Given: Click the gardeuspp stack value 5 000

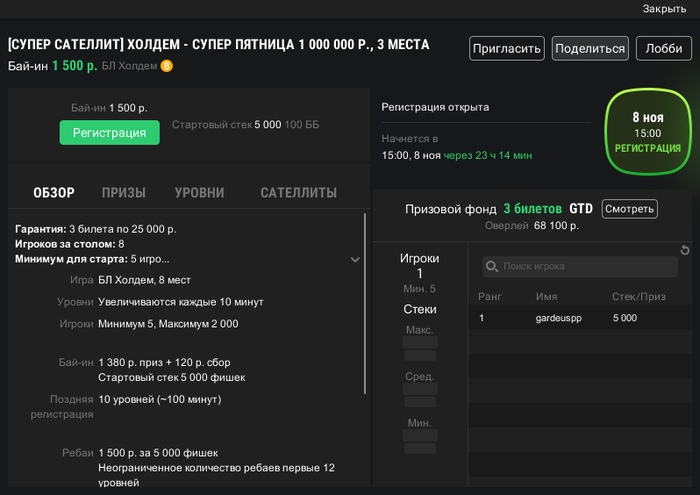Looking at the screenshot, I should [625, 318].
